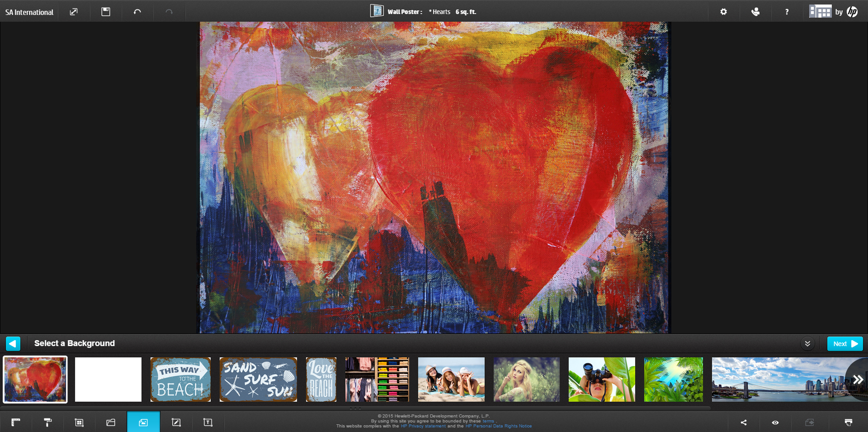Undo the last action
Image resolution: width=868 pixels, height=432 pixels.
coord(137,12)
